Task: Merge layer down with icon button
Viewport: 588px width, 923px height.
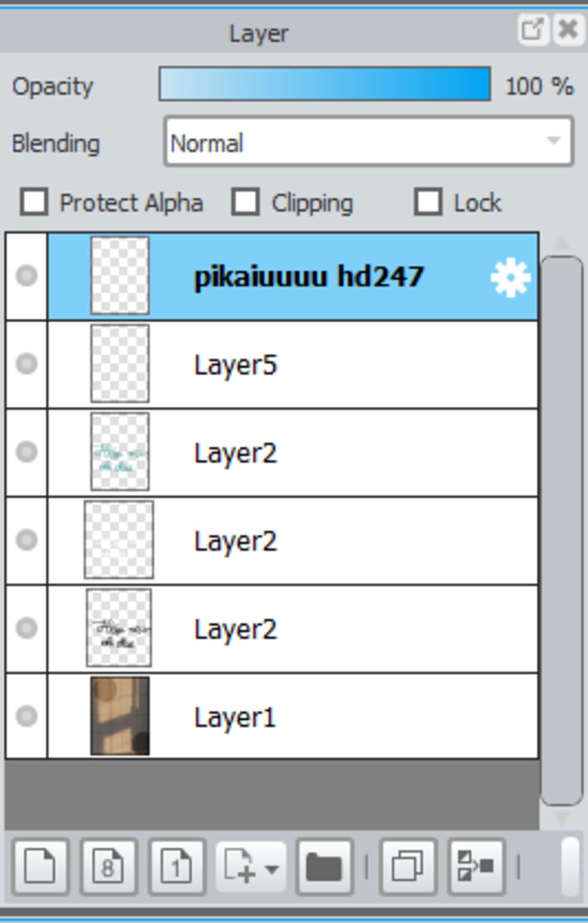Action: coord(477,867)
